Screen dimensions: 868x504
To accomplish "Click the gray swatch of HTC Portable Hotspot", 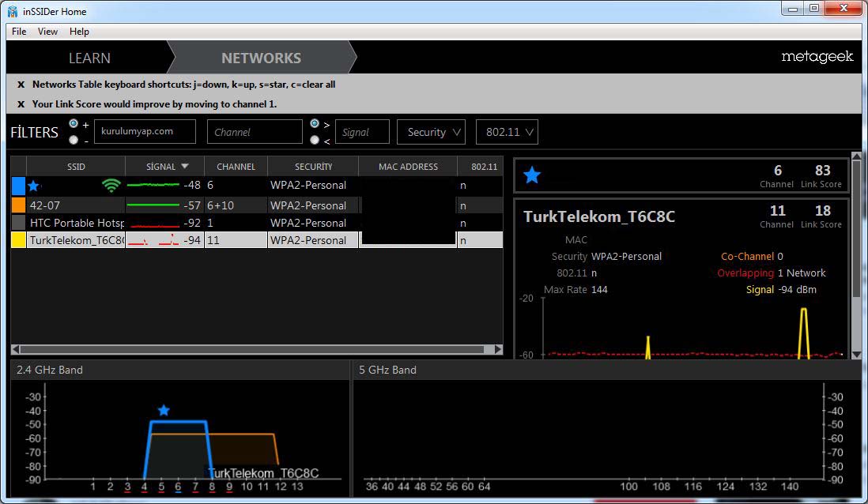I will pos(18,223).
